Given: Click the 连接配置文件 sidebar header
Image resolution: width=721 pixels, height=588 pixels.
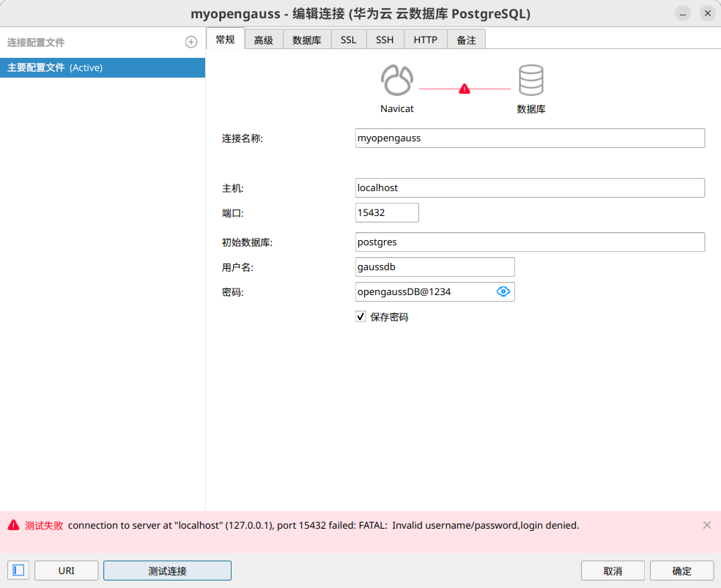Looking at the screenshot, I should (36, 42).
